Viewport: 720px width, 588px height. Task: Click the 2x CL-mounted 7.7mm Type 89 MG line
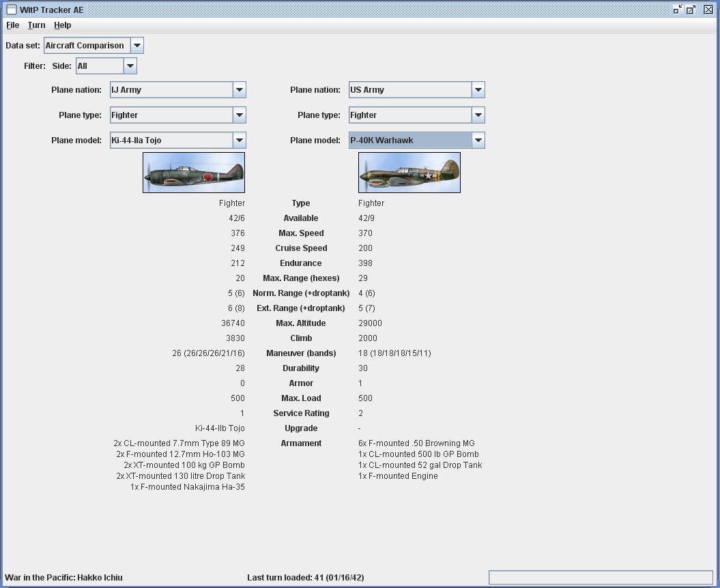pyautogui.click(x=179, y=443)
